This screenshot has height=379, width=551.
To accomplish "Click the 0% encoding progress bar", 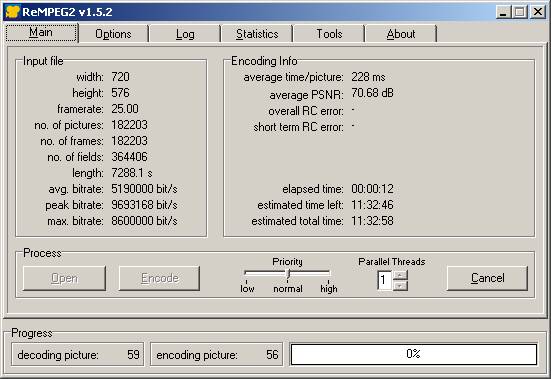I will (414, 354).
